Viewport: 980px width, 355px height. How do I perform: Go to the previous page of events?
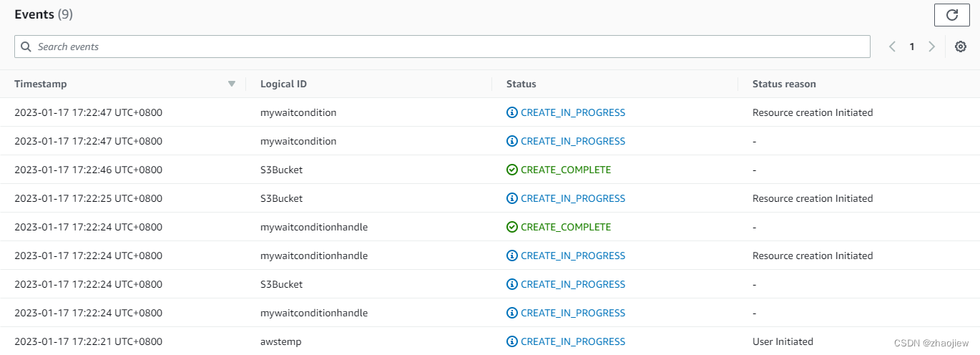[x=892, y=47]
